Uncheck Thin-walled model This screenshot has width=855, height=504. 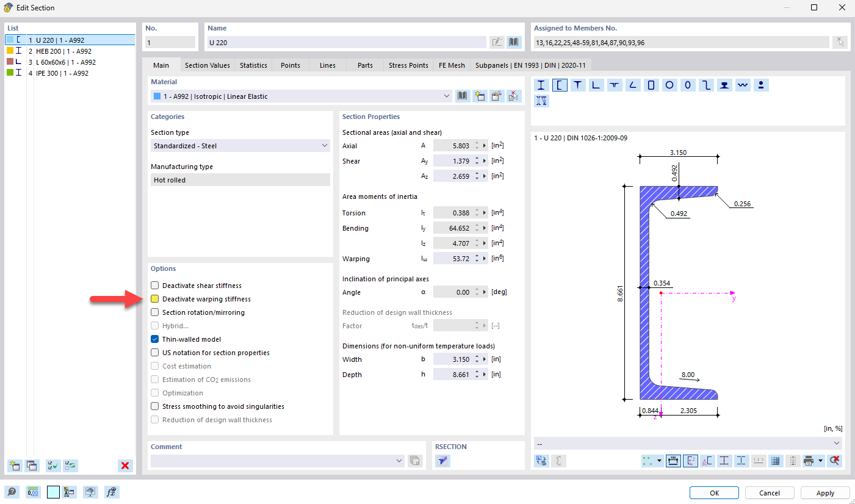point(154,339)
